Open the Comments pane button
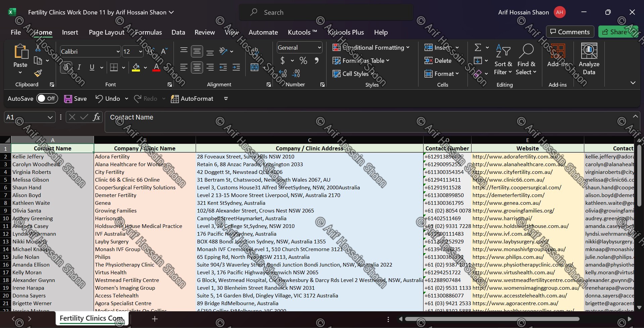Viewport: 644px width, 328px height. (x=569, y=32)
